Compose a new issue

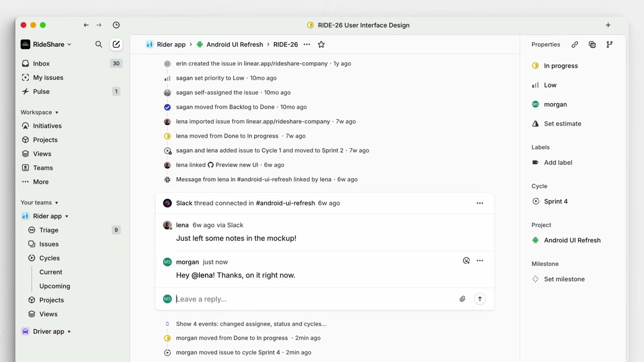[x=116, y=44]
